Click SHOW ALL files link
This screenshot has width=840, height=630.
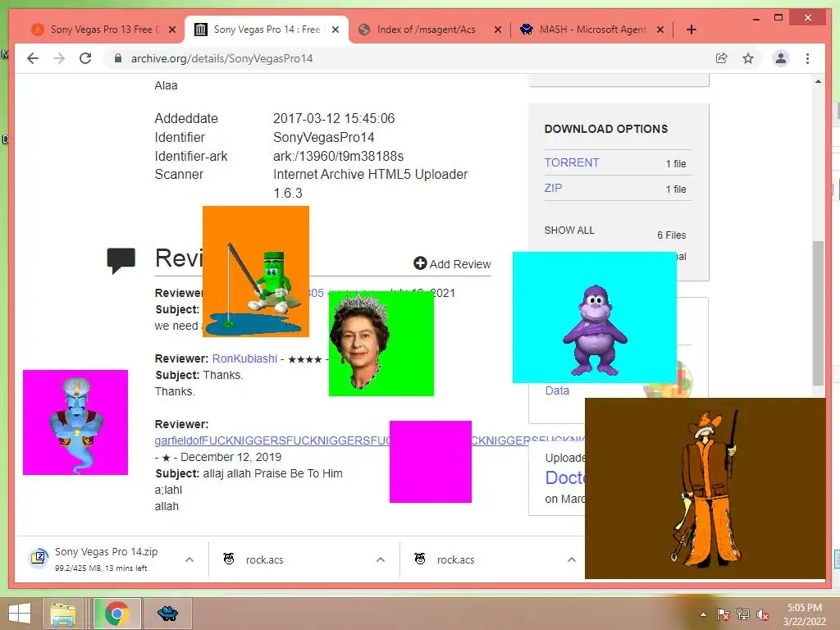coord(569,231)
